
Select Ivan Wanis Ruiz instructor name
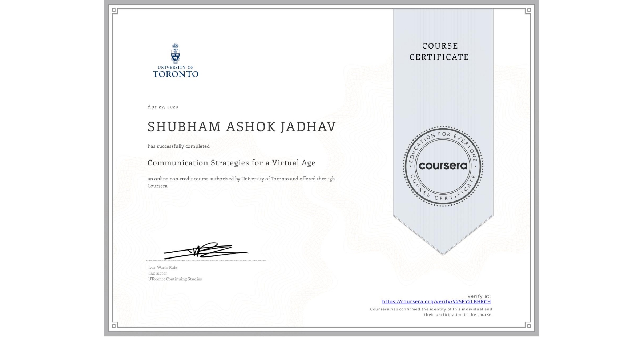pos(164,267)
